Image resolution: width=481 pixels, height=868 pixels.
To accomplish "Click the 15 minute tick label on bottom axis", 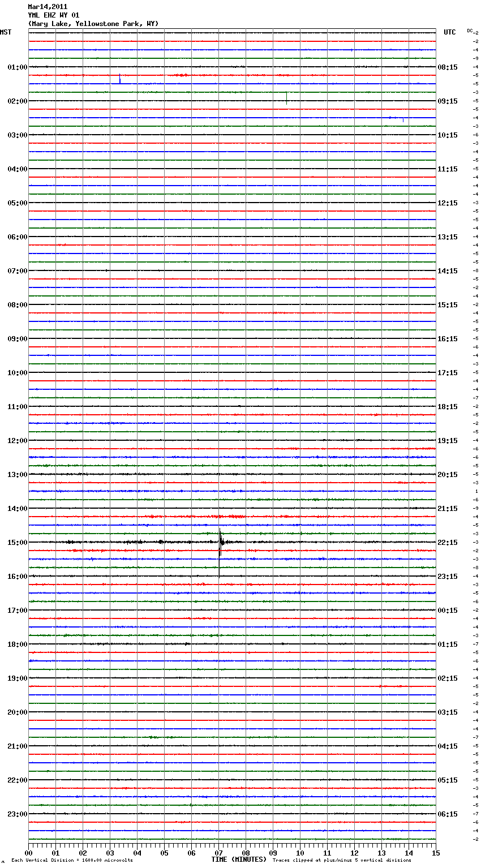I will 435,853.
